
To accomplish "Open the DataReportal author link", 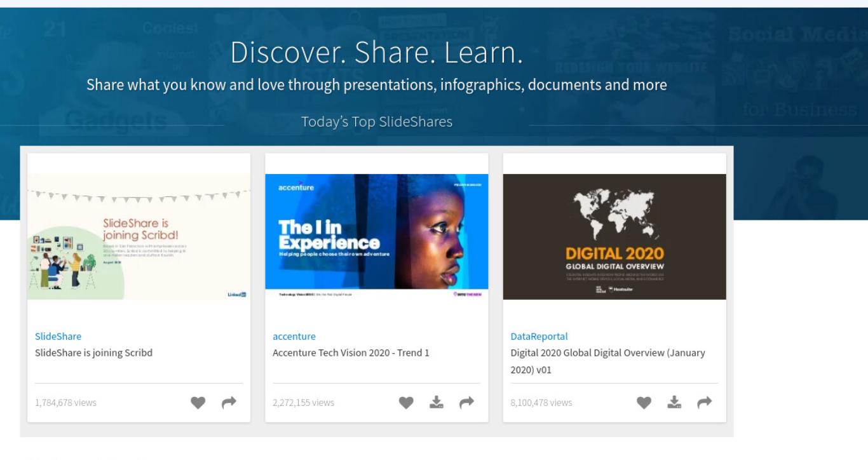I will tap(539, 336).
